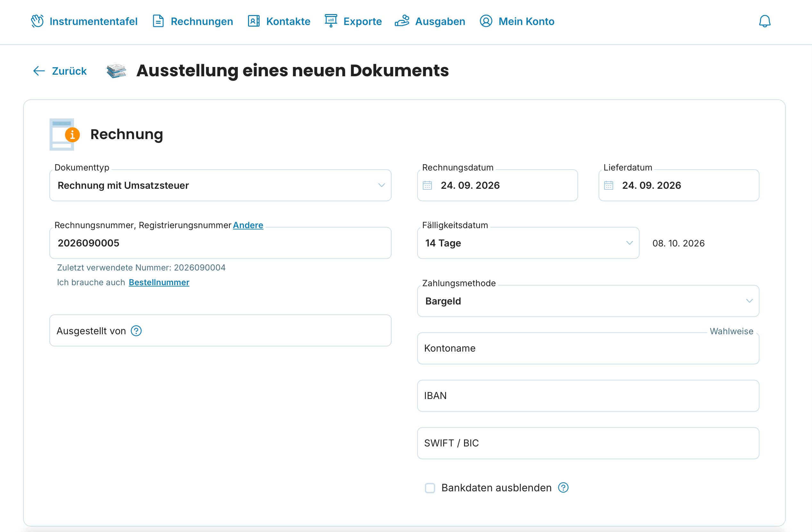Click the Rechnungsdatum 24. 09. 2026 field
Screen dimensions: 812x532
[x=497, y=185]
